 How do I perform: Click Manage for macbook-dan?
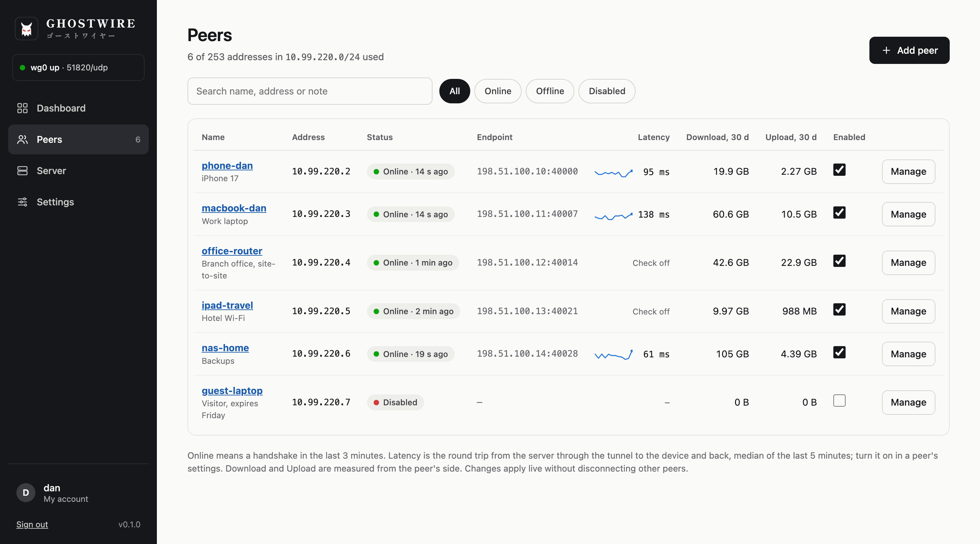[909, 215]
